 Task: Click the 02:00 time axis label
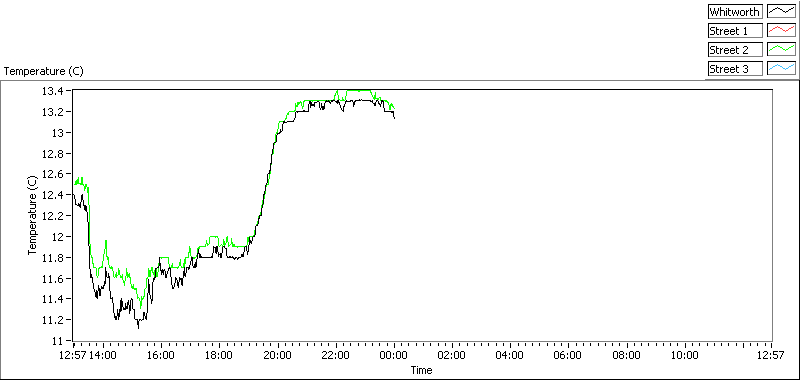pos(453,355)
